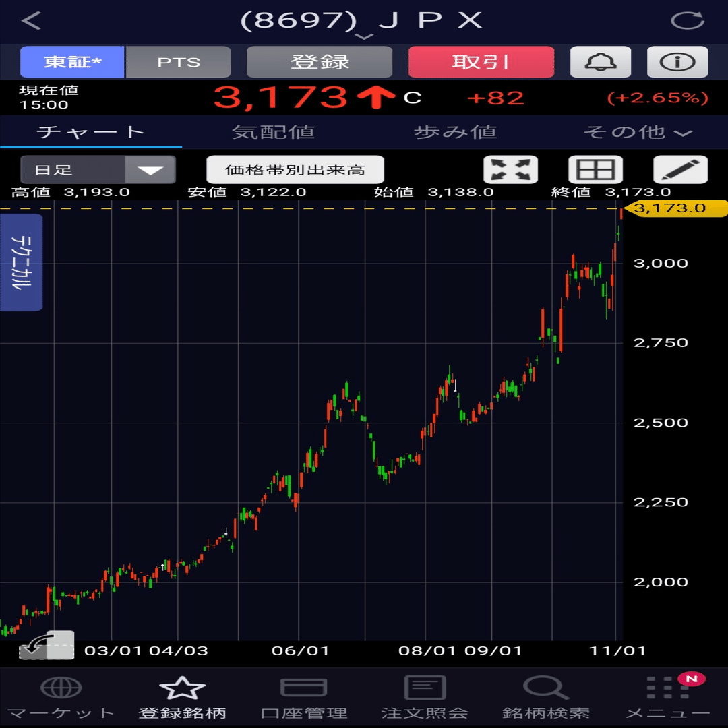The width and height of the screenshot is (728, 728).
Task: Tap current price 3,173 value
Action: (280, 98)
